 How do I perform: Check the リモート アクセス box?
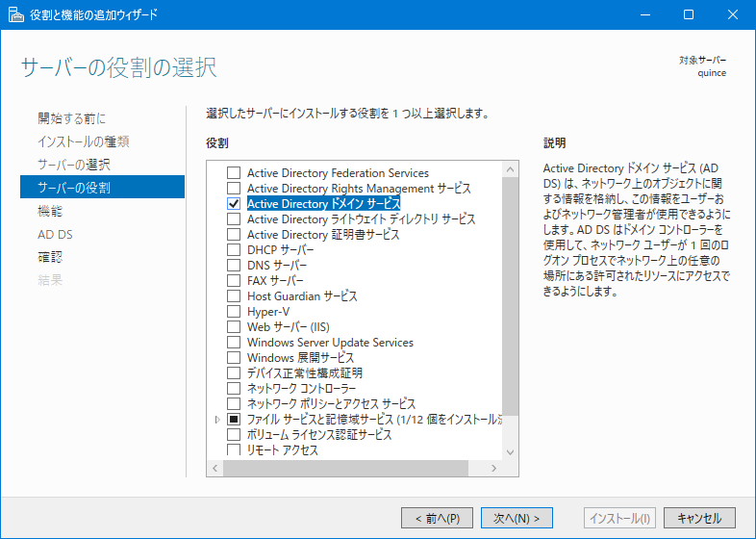234,449
